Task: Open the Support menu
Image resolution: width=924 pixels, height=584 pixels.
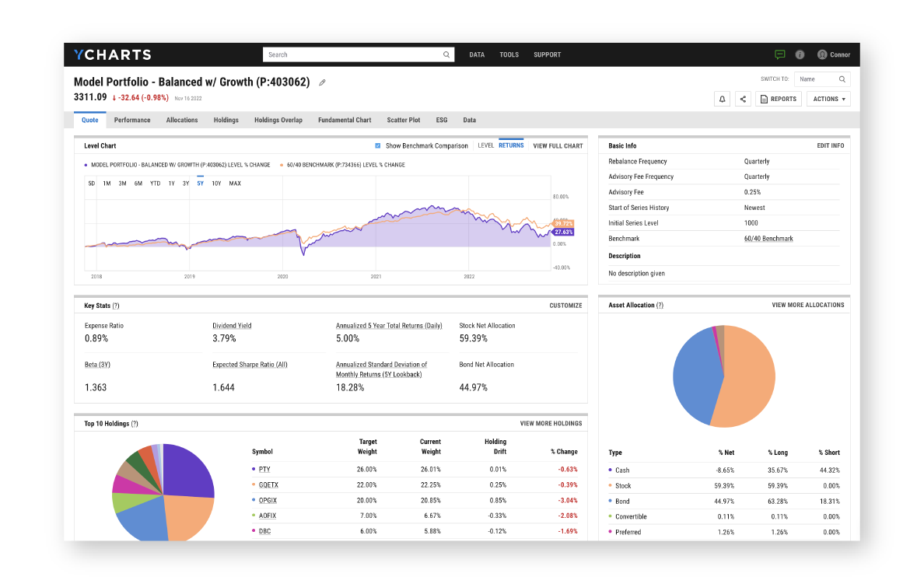Action: (x=547, y=54)
